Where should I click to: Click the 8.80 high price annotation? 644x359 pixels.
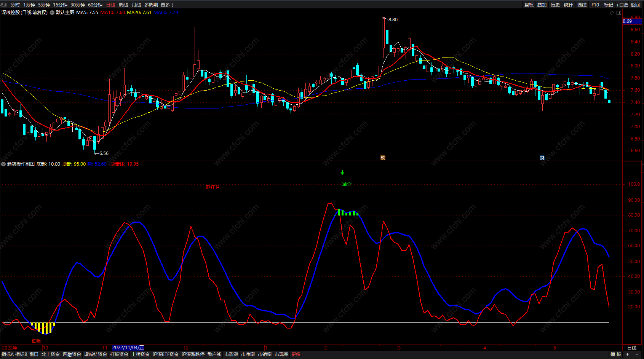[393, 20]
